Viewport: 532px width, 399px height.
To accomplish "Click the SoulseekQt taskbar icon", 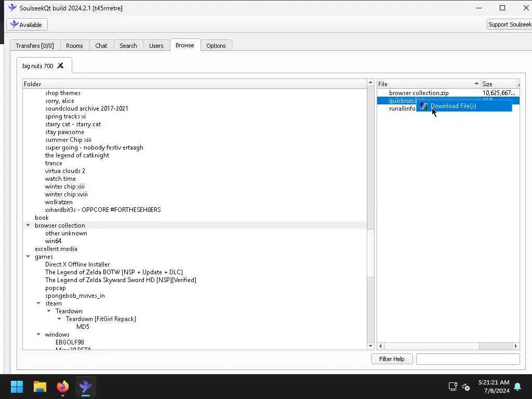I will (x=86, y=387).
